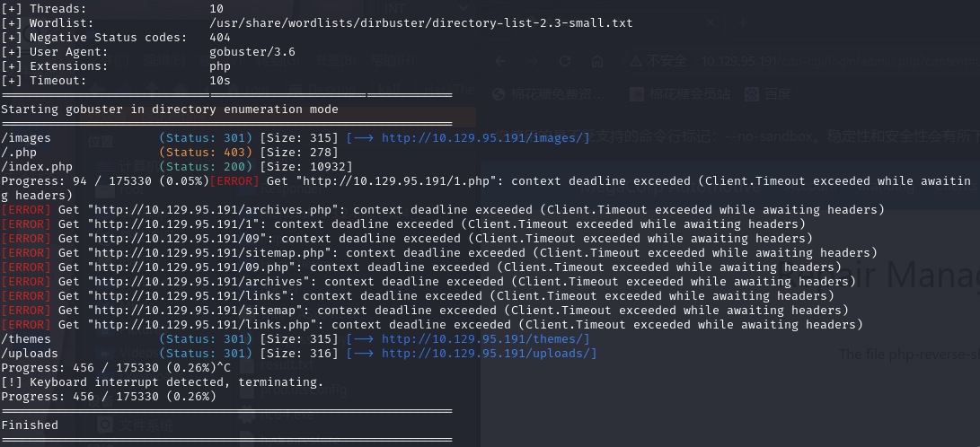
Task: Open the http://10.129.95.191/themes/ link
Action: pos(485,339)
